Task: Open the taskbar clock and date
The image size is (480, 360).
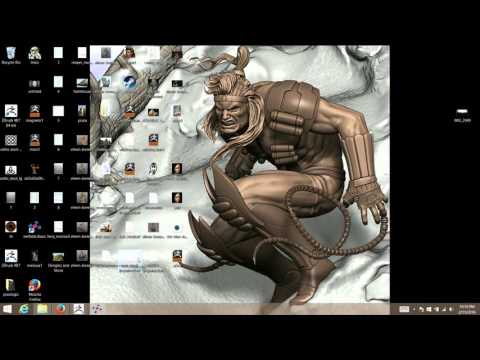Action: point(467,309)
